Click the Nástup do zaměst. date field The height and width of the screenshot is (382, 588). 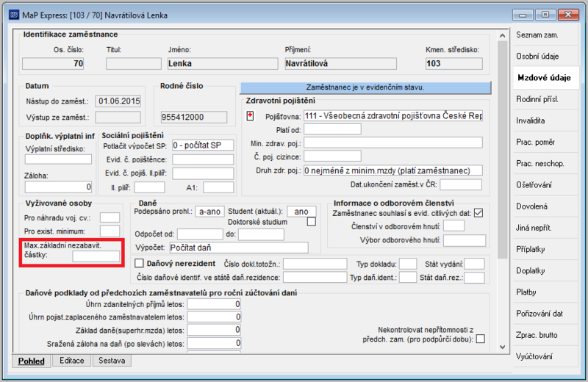pyautogui.click(x=118, y=101)
